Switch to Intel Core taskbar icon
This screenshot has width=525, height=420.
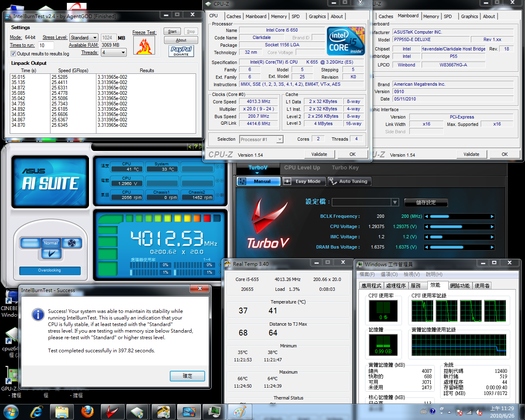[188, 412]
